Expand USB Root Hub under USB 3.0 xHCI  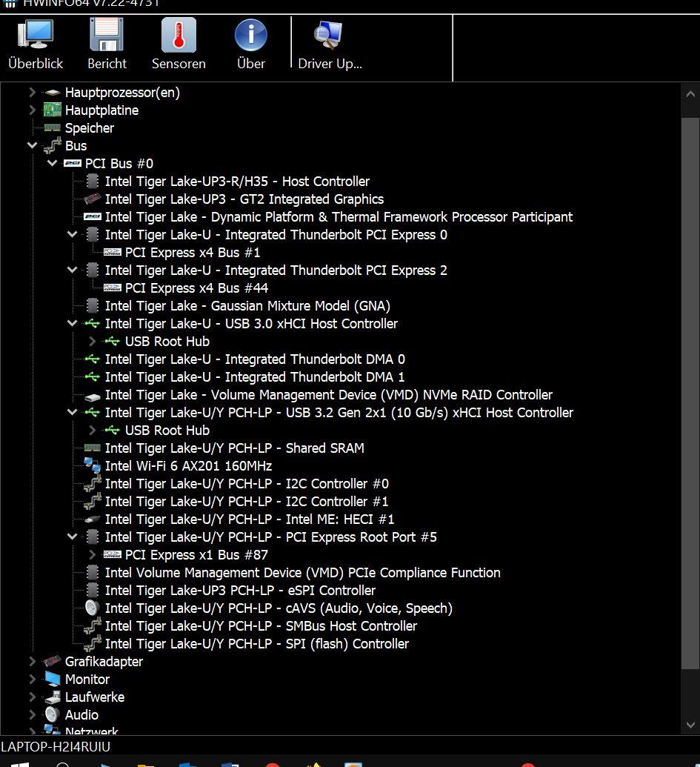(x=93, y=342)
